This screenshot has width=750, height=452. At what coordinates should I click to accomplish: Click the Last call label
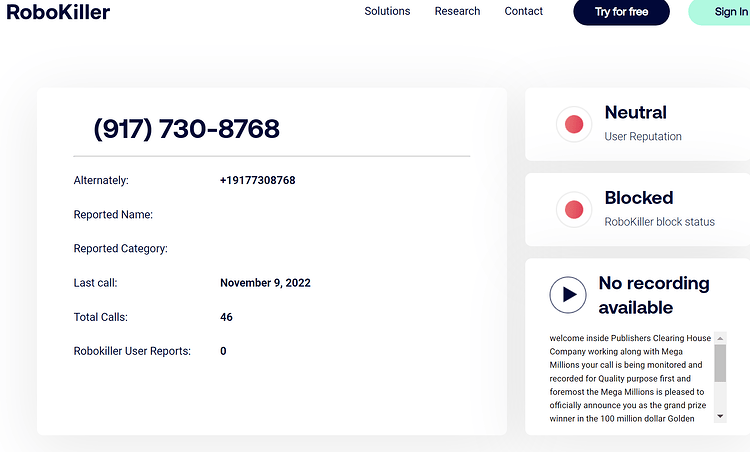[95, 283]
